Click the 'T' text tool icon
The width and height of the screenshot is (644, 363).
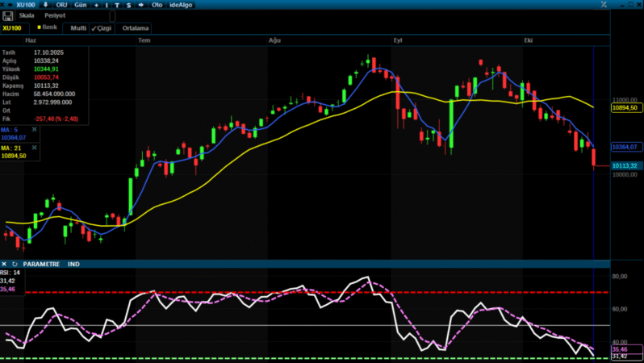117,5
